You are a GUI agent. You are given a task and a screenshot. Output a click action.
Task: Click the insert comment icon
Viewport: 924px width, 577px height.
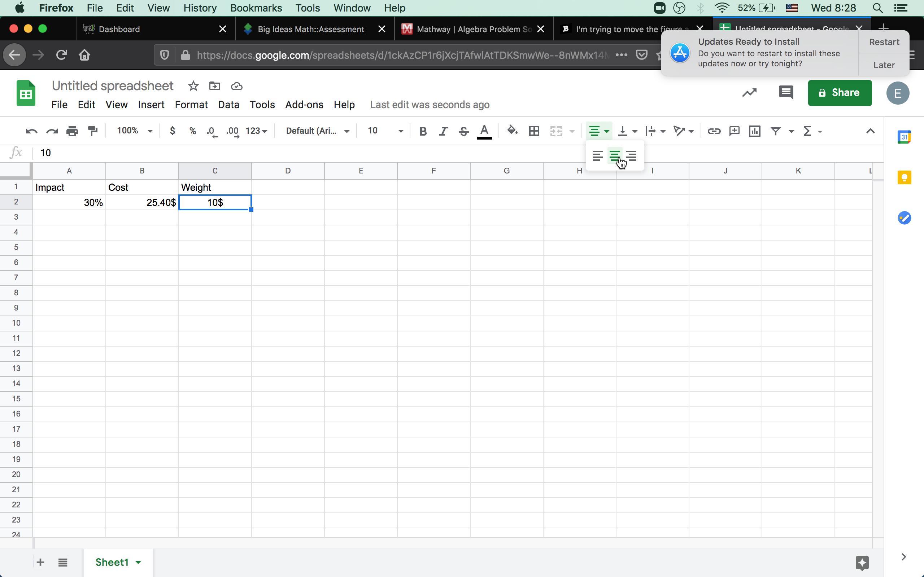coord(734,131)
